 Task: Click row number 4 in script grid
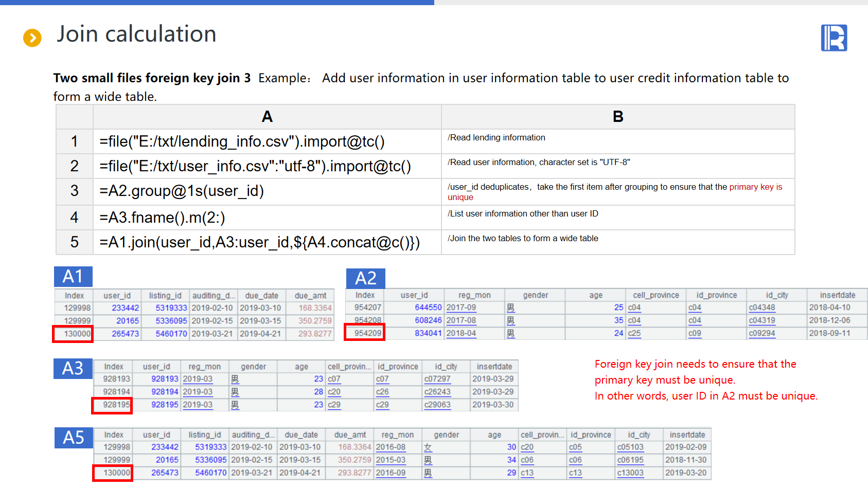click(75, 218)
